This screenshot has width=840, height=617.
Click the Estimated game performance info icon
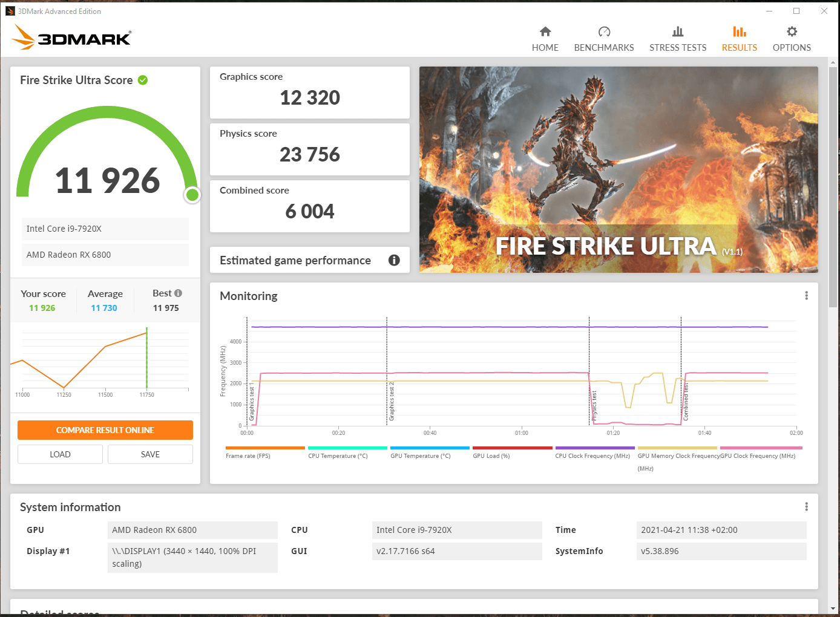tap(394, 260)
